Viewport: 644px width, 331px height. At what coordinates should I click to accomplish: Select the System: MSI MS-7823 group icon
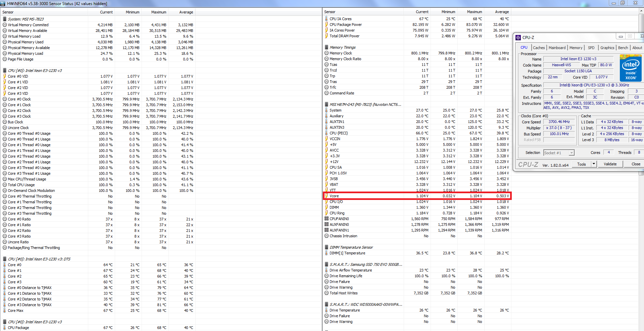(x=5, y=19)
